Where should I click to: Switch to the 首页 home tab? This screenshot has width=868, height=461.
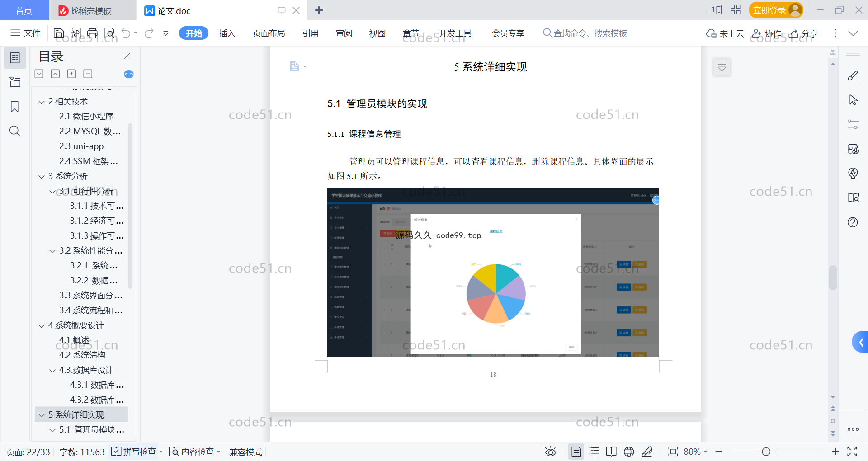(x=24, y=11)
